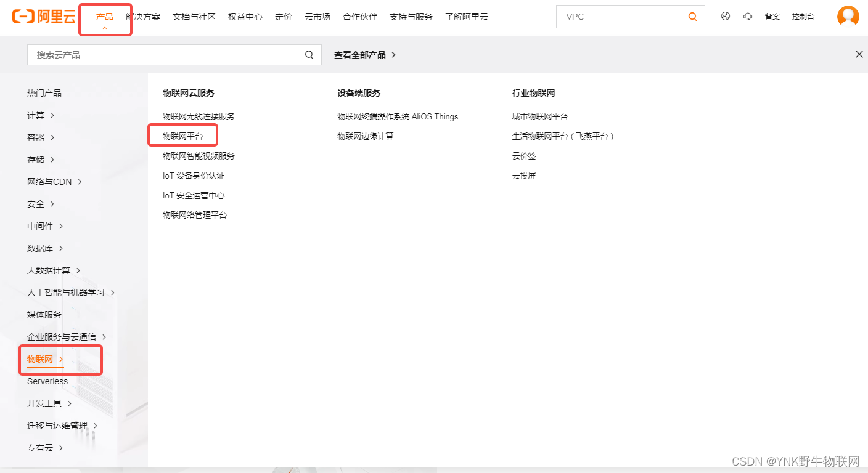Click the 物联网云服务 heading
Image resolution: width=868 pixels, height=473 pixels.
coord(189,93)
